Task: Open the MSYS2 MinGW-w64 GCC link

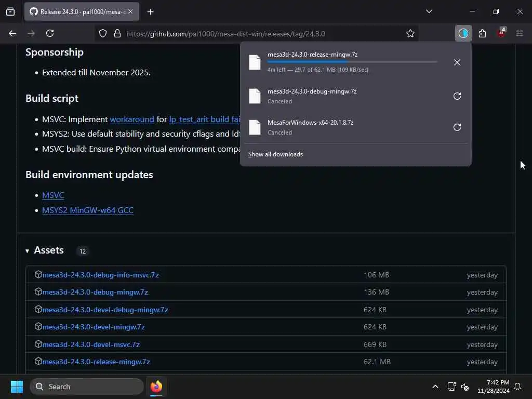Action: coord(87,210)
